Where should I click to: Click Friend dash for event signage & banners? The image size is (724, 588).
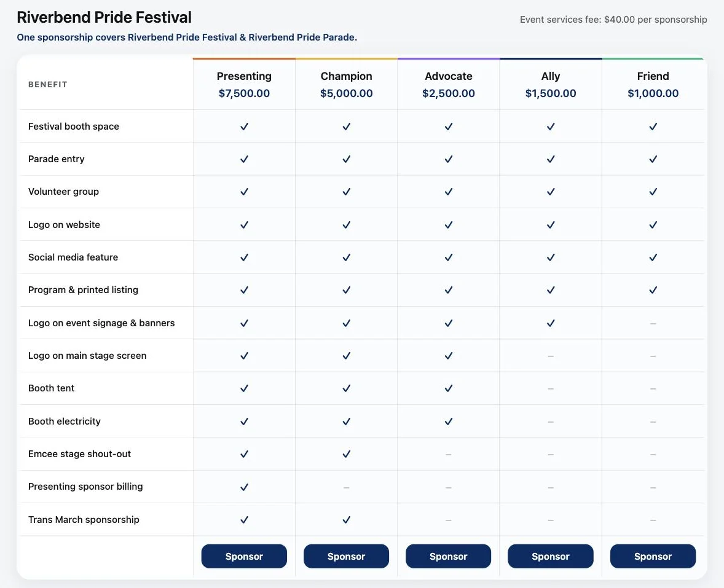click(653, 324)
